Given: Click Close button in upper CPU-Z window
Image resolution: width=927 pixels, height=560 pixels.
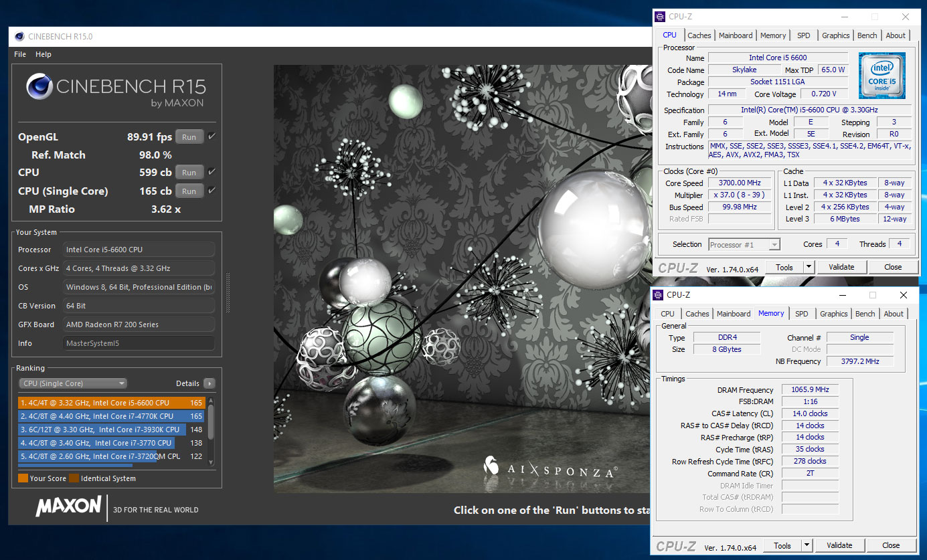Looking at the screenshot, I should click(893, 267).
